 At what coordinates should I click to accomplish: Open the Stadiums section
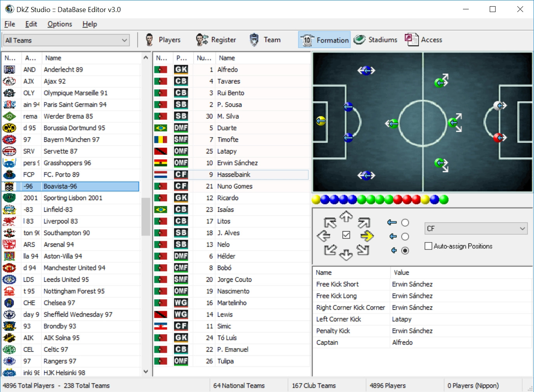[376, 40]
